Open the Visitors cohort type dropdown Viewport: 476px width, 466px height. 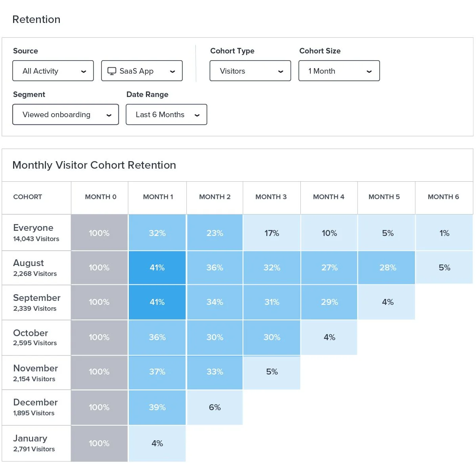coord(250,71)
